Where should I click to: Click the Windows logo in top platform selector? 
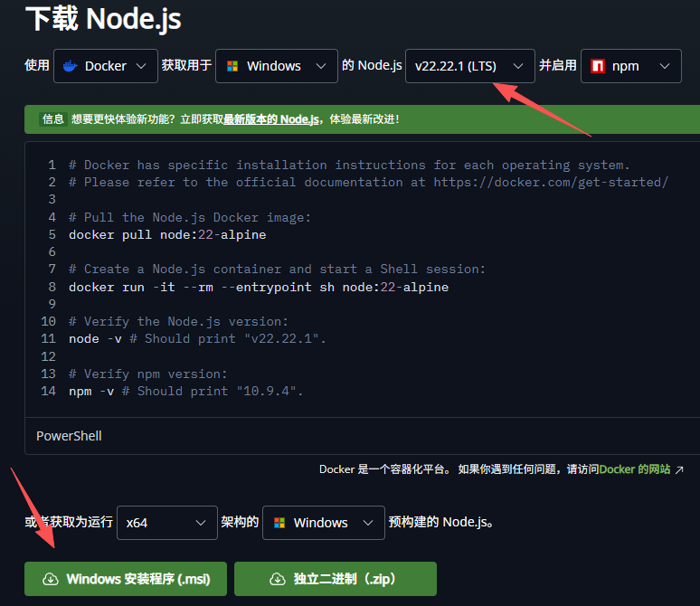[232, 66]
